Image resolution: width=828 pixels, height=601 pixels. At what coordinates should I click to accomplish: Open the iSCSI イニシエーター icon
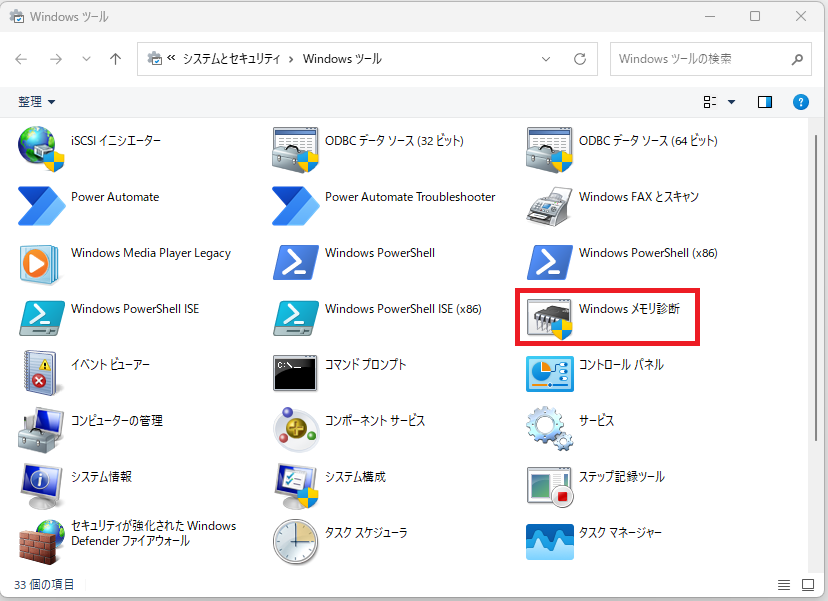tap(41, 149)
